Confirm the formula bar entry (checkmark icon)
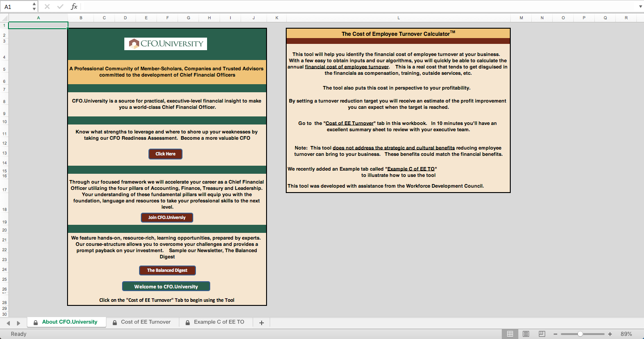 click(x=60, y=7)
